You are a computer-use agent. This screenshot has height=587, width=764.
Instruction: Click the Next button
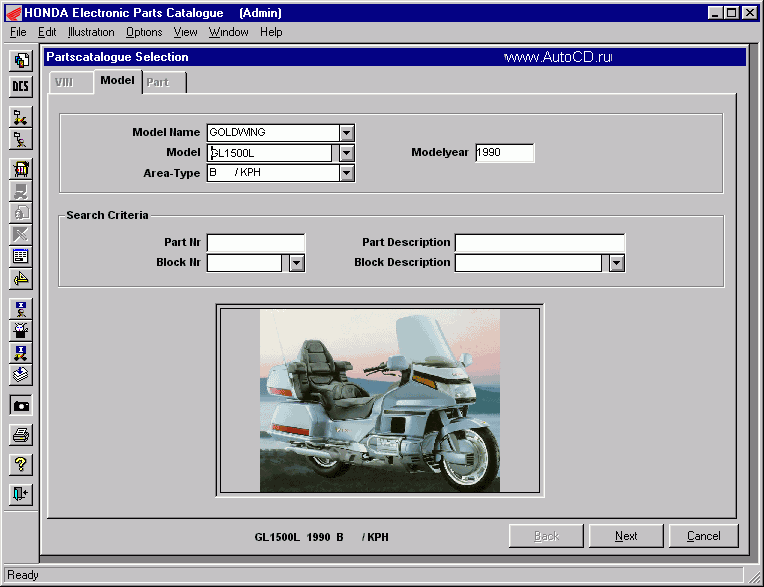[x=626, y=536]
